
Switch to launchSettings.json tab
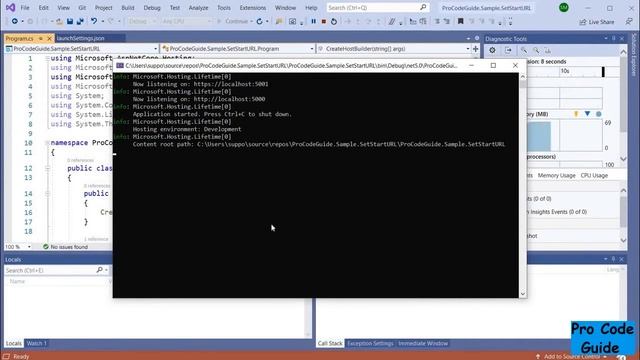81,38
